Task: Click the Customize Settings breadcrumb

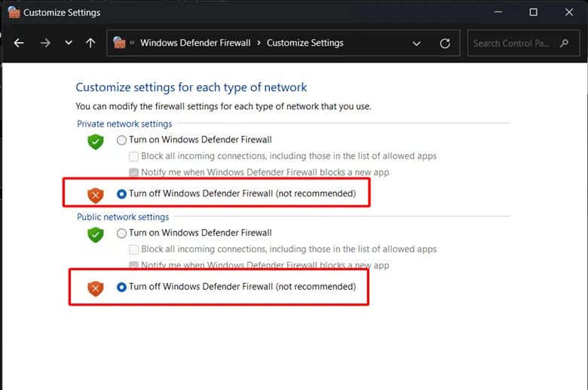Action: [x=305, y=43]
